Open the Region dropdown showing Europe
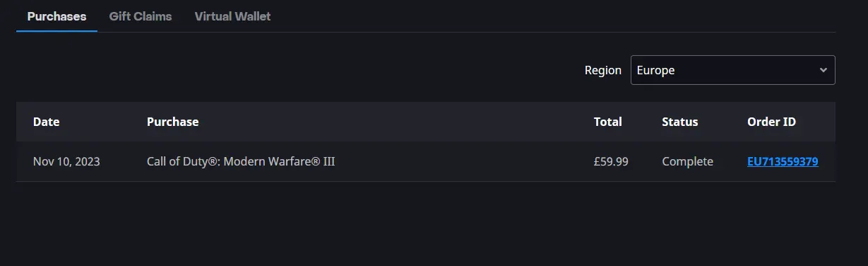 click(x=732, y=70)
